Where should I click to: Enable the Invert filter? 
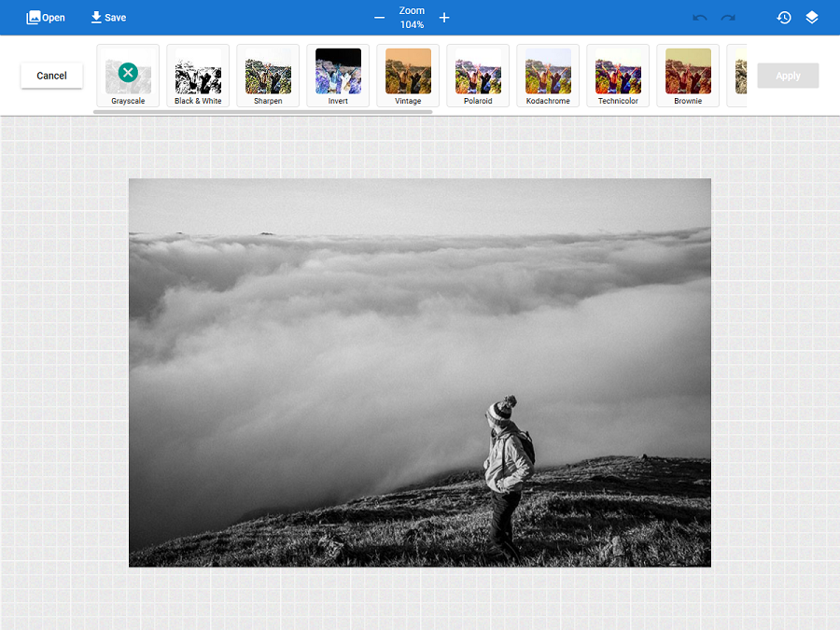(337, 70)
